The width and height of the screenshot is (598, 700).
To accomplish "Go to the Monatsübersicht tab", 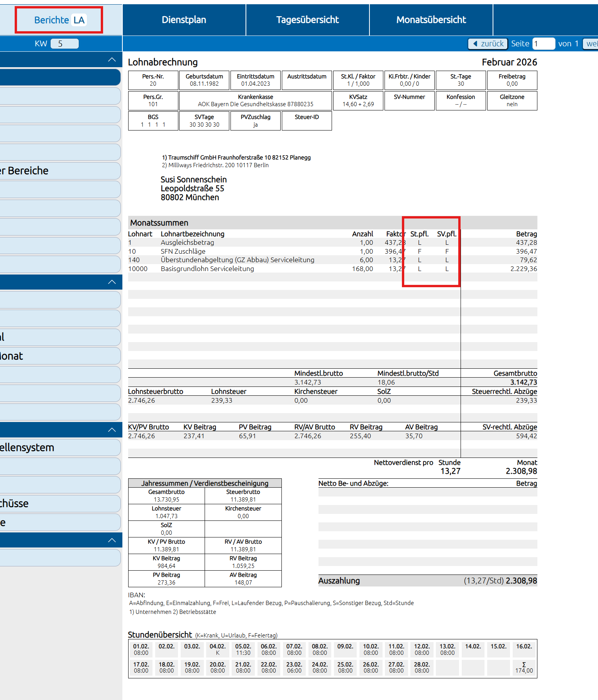I will tap(431, 20).
